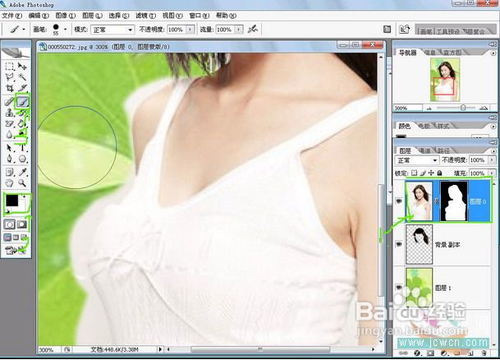
Task: Select the Clone Stamp tool
Action: [10, 112]
